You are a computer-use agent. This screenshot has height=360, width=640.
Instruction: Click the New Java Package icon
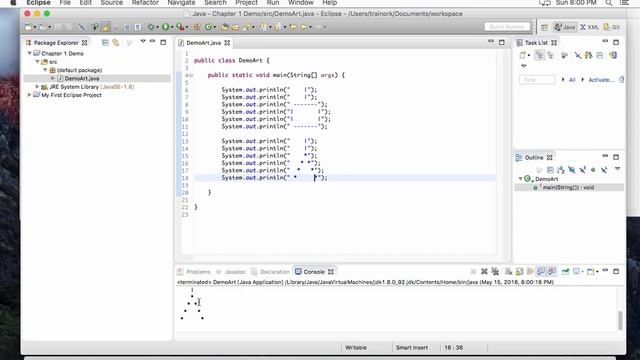click(x=197, y=27)
